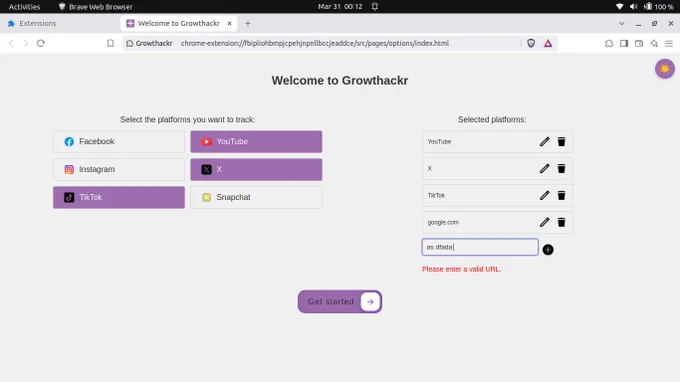This screenshot has height=382, width=680.
Task: Edit the X selected platform entry
Action: click(x=544, y=169)
